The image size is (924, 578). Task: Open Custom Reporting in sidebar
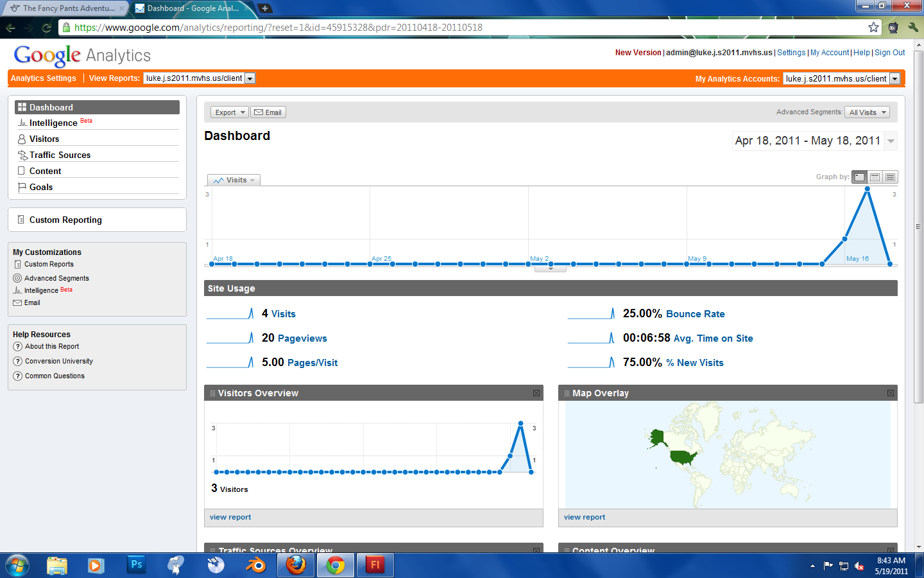pos(65,220)
